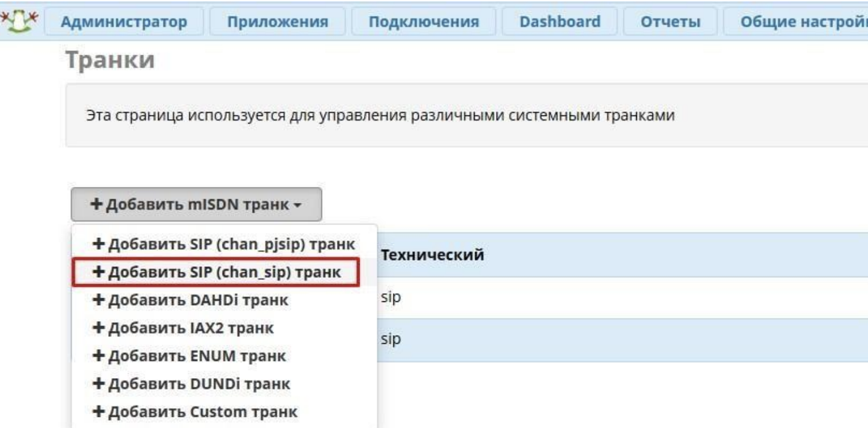Sort by the Технический column header

[433, 255]
